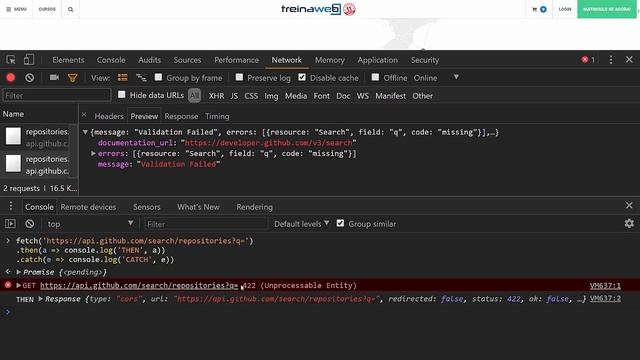Image resolution: width=640 pixels, height=360 pixels.
Task: Select the second repositories request
Action: pyautogui.click(x=39, y=164)
